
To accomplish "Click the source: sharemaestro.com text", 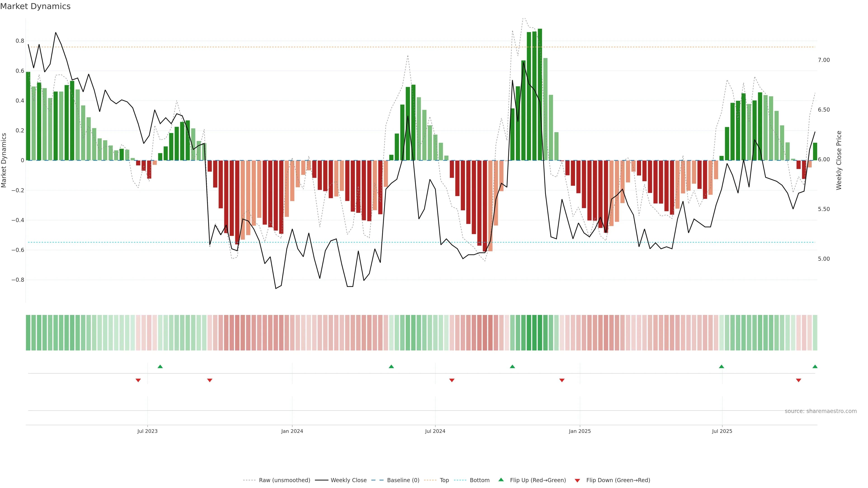I will 821,411.
